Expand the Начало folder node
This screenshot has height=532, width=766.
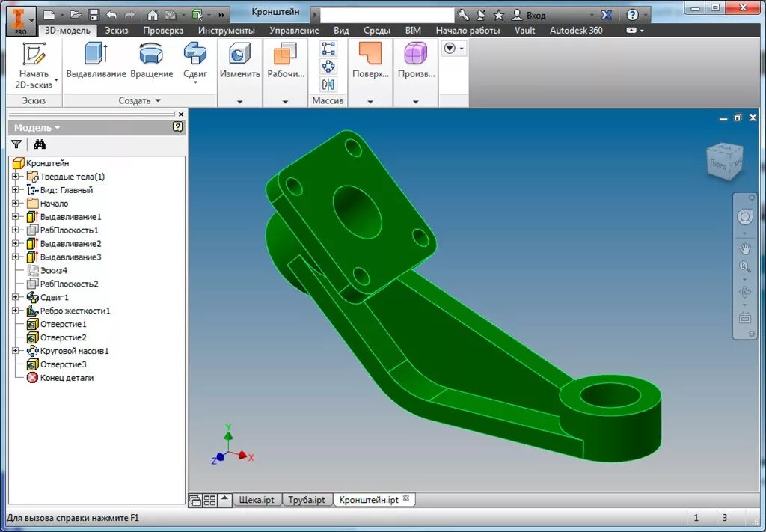tap(15, 204)
